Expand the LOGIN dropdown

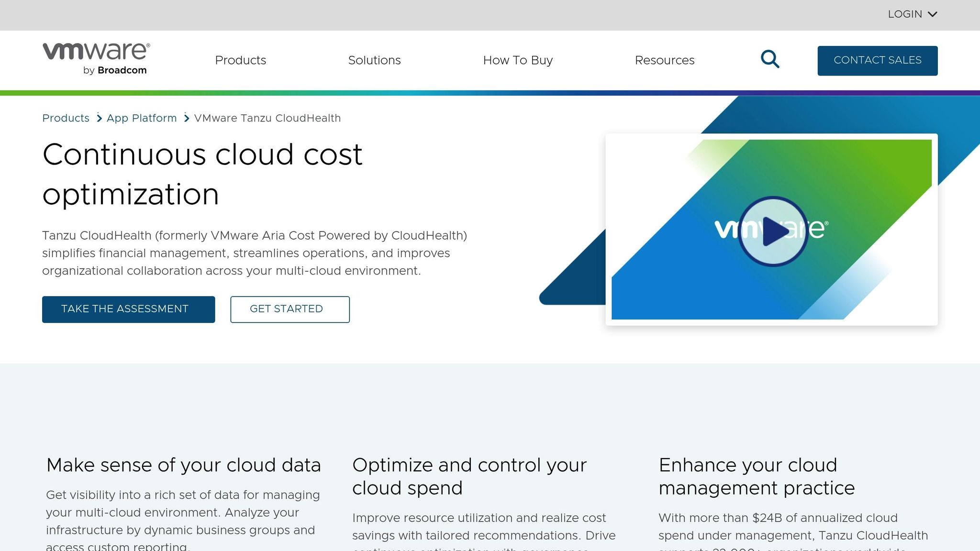[x=912, y=14]
